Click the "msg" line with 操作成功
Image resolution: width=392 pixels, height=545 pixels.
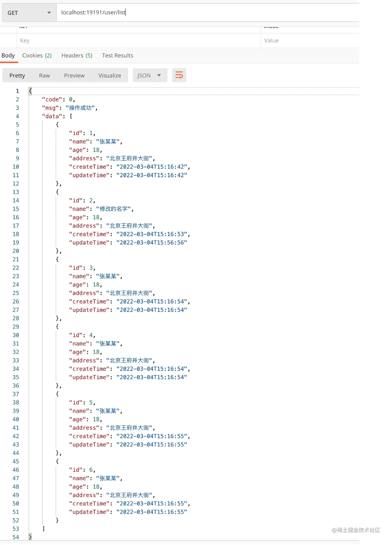pyautogui.click(x=70, y=108)
